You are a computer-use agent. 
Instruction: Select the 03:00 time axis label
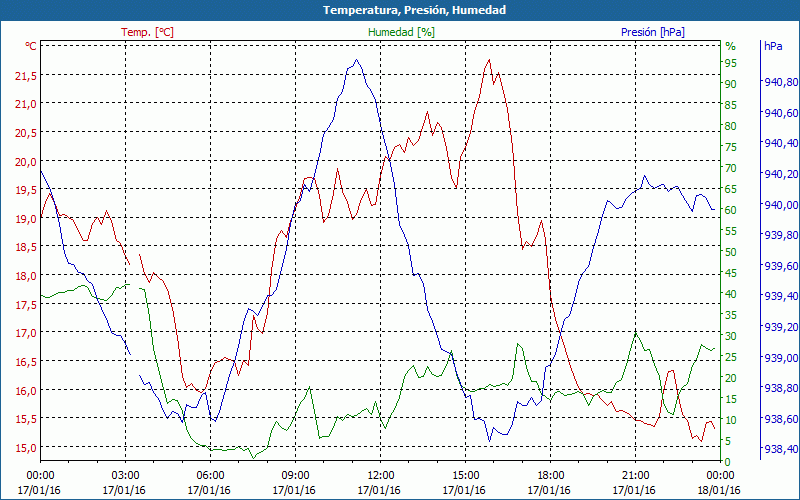point(124,477)
